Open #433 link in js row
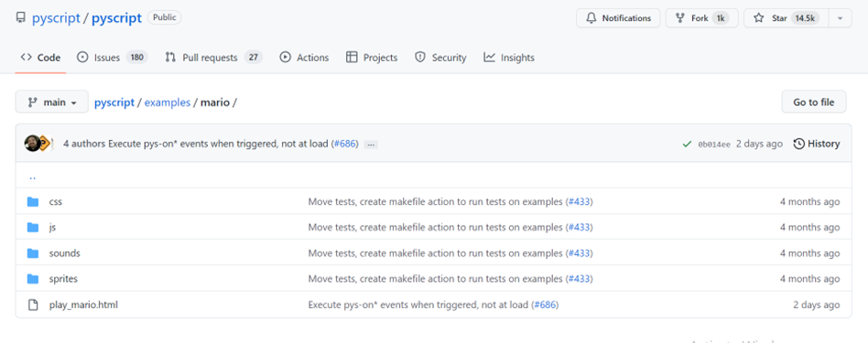Screen dimensions: 868x343 [x=579, y=228]
